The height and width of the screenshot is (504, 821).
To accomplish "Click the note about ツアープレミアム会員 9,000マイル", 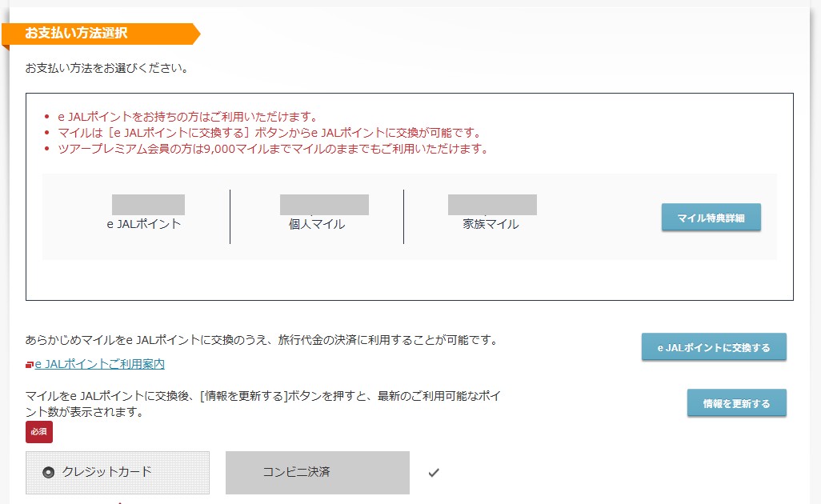I will (x=274, y=149).
